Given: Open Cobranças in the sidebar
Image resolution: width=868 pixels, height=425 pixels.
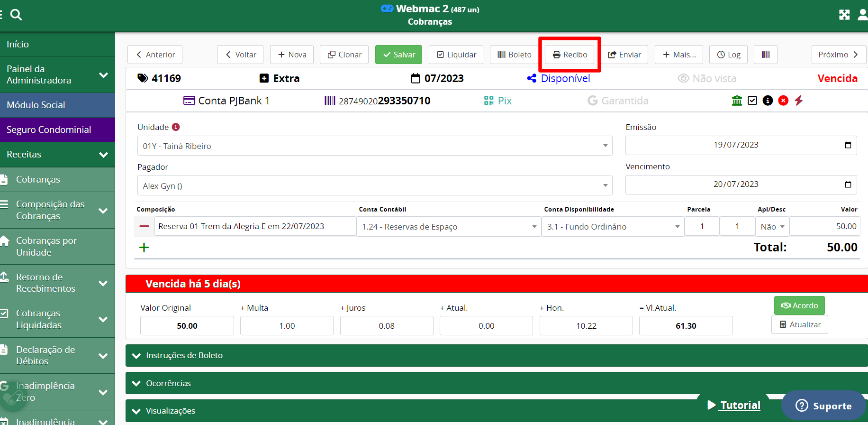Looking at the screenshot, I should pyautogui.click(x=38, y=179).
